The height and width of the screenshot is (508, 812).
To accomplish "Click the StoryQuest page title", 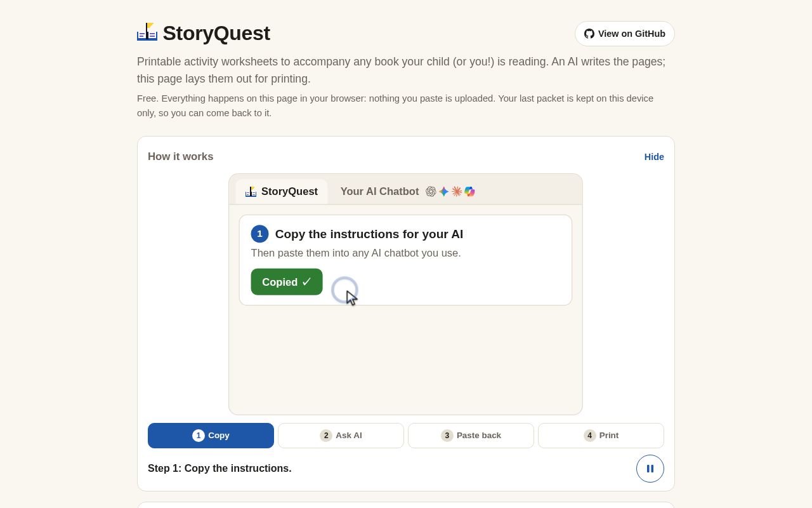I will tap(216, 33).
